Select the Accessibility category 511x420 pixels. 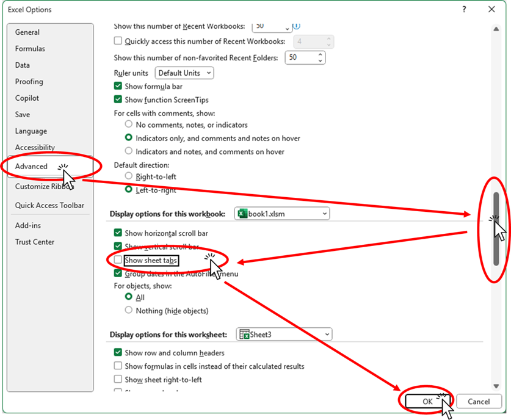35,147
